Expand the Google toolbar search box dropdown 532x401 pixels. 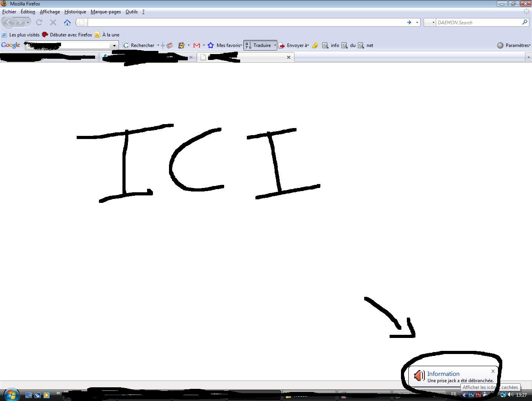point(114,45)
